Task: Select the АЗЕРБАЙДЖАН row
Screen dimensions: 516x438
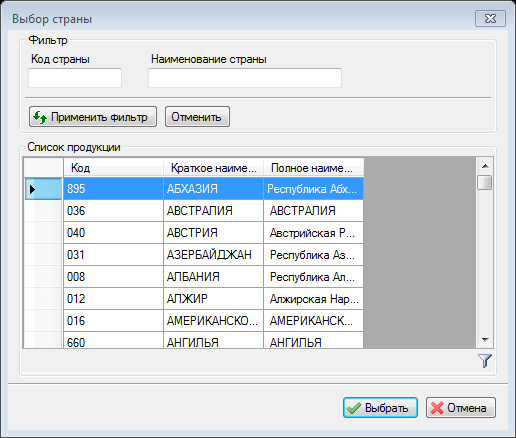Action: click(213, 255)
